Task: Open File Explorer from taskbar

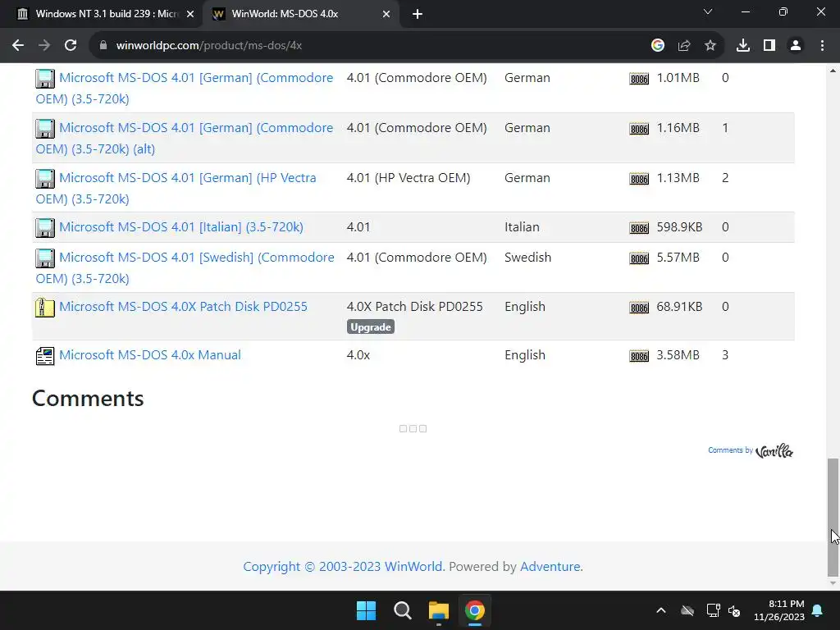Action: point(439,610)
